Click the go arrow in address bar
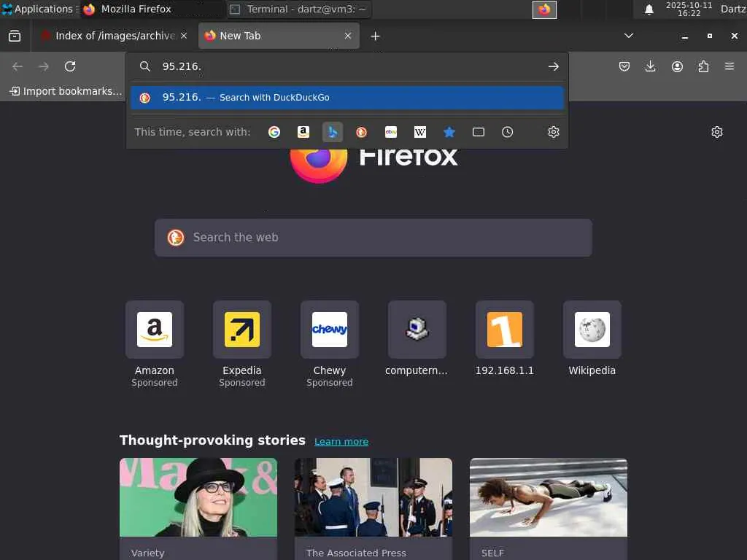Viewport: 747px width, 560px height. [x=553, y=66]
